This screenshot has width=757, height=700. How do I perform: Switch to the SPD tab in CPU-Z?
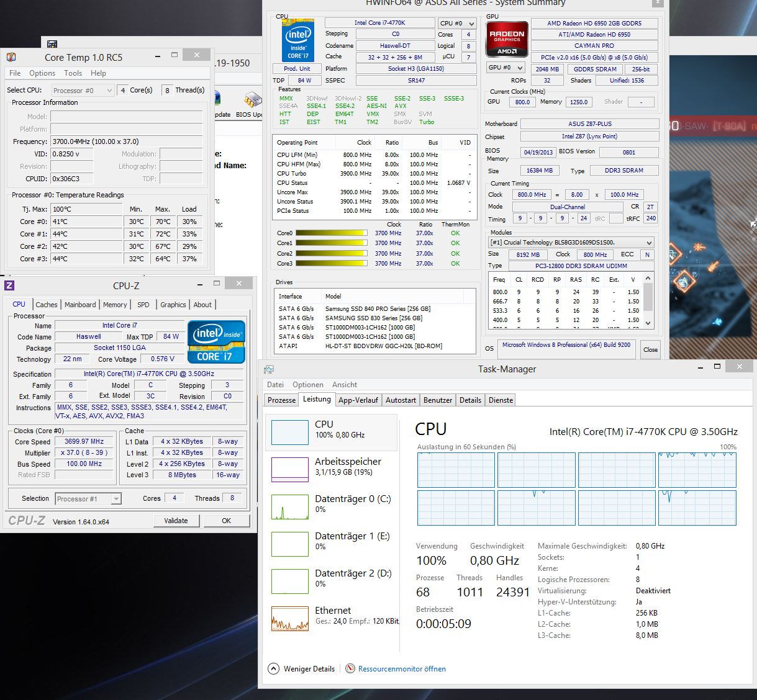click(143, 305)
